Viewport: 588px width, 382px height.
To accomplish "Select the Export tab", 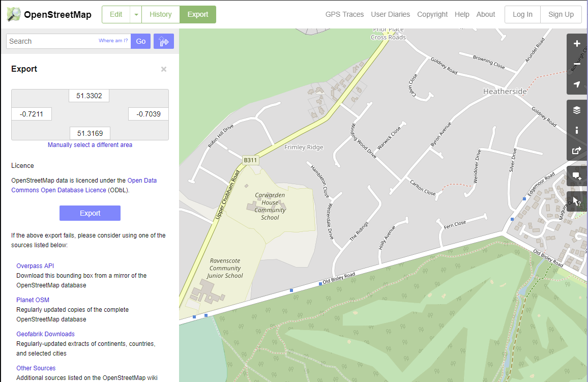I will pos(198,15).
